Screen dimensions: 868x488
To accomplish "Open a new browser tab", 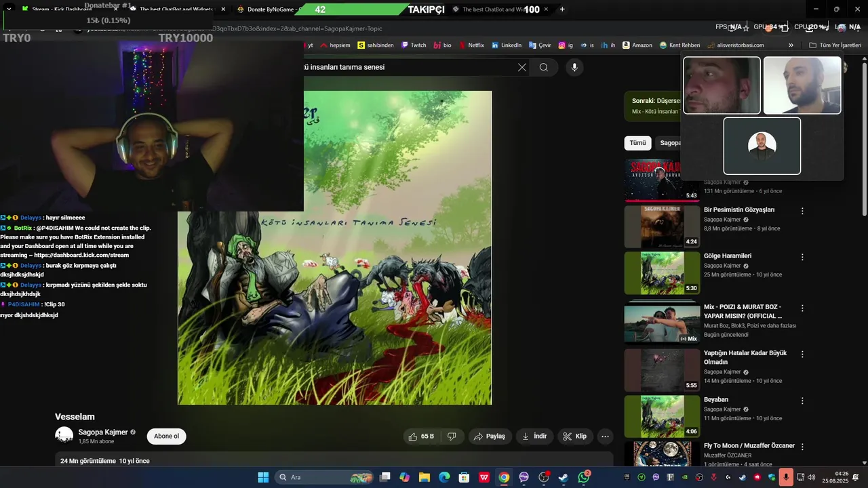I will click(562, 9).
